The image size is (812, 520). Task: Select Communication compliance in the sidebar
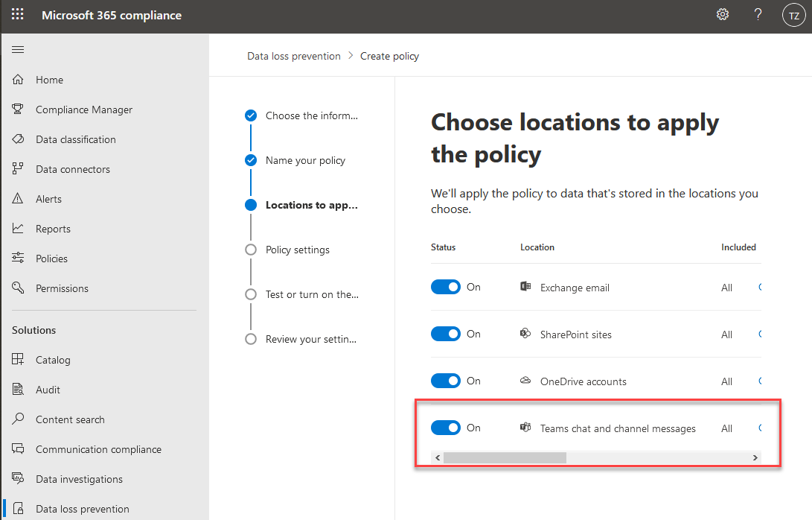[x=98, y=449]
